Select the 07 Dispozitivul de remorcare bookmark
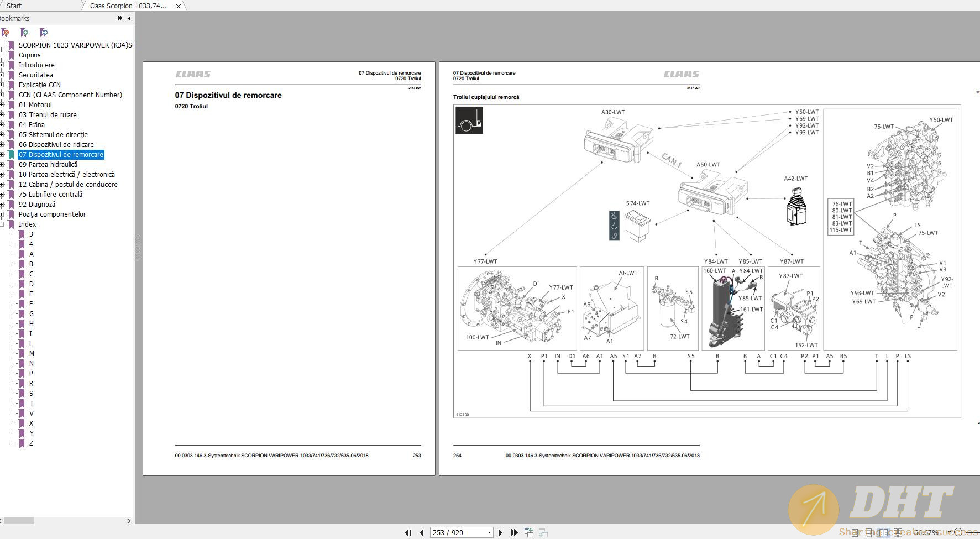 61,154
